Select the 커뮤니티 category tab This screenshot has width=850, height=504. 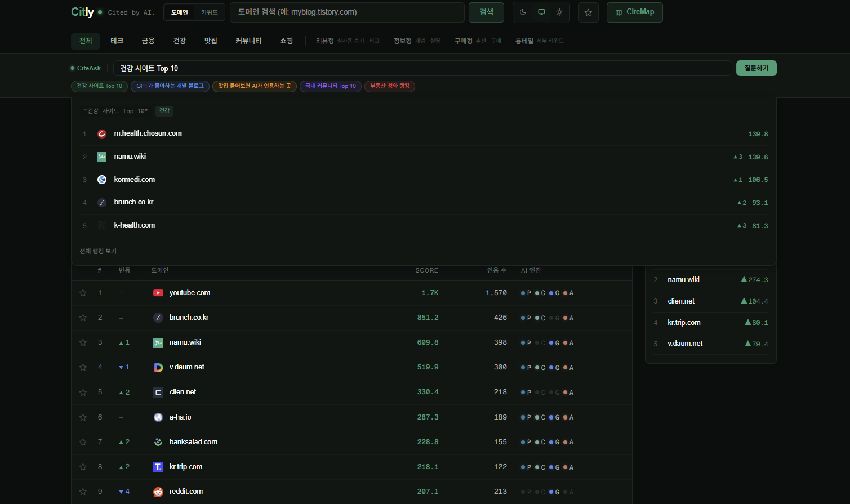248,41
